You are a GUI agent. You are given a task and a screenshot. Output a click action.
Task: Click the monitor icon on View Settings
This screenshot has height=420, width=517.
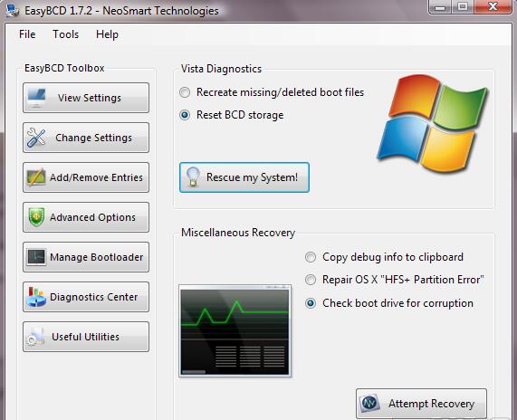36,98
